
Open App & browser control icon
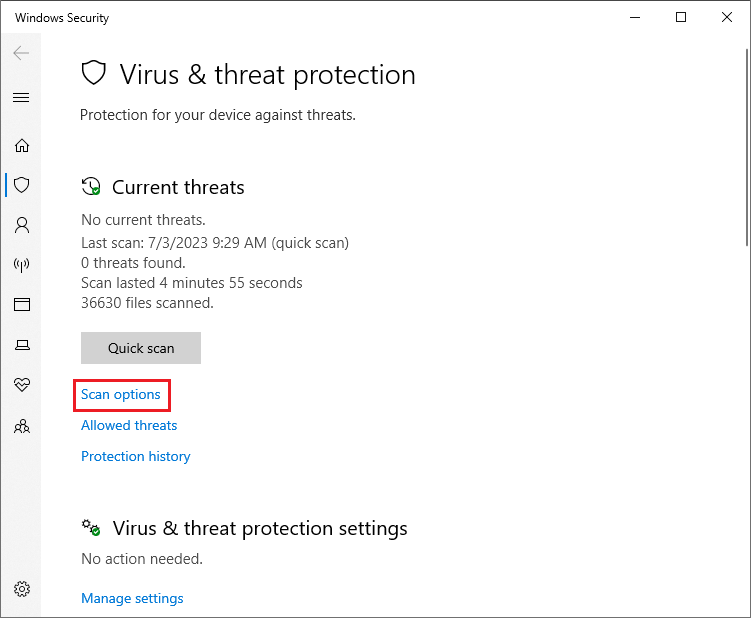click(22, 304)
